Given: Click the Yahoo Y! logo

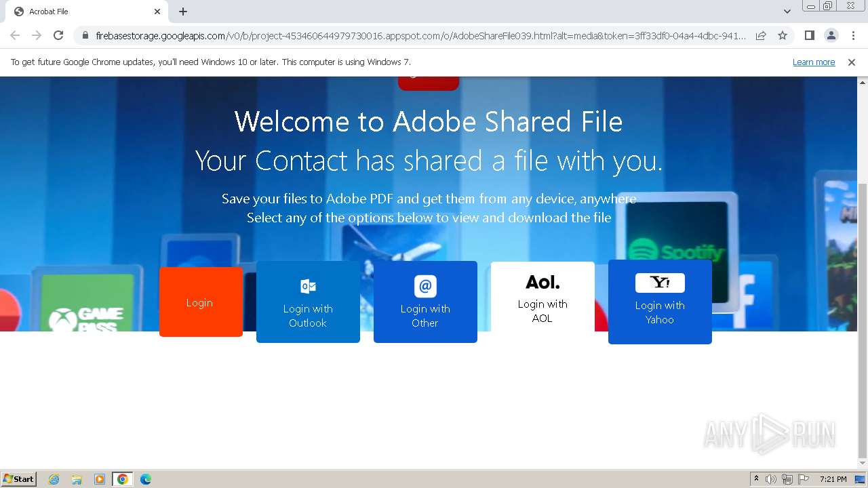Looking at the screenshot, I should (x=660, y=283).
